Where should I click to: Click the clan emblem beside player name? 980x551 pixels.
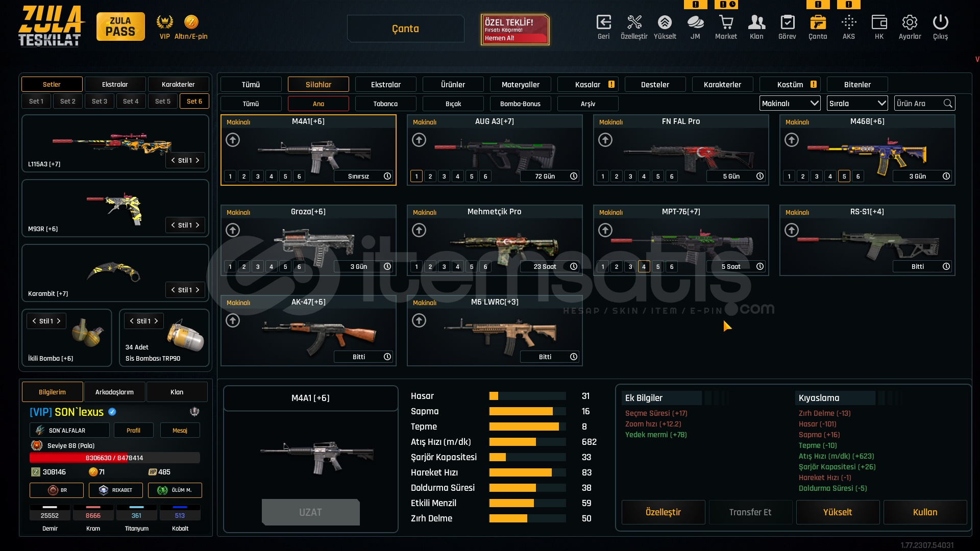point(194,412)
